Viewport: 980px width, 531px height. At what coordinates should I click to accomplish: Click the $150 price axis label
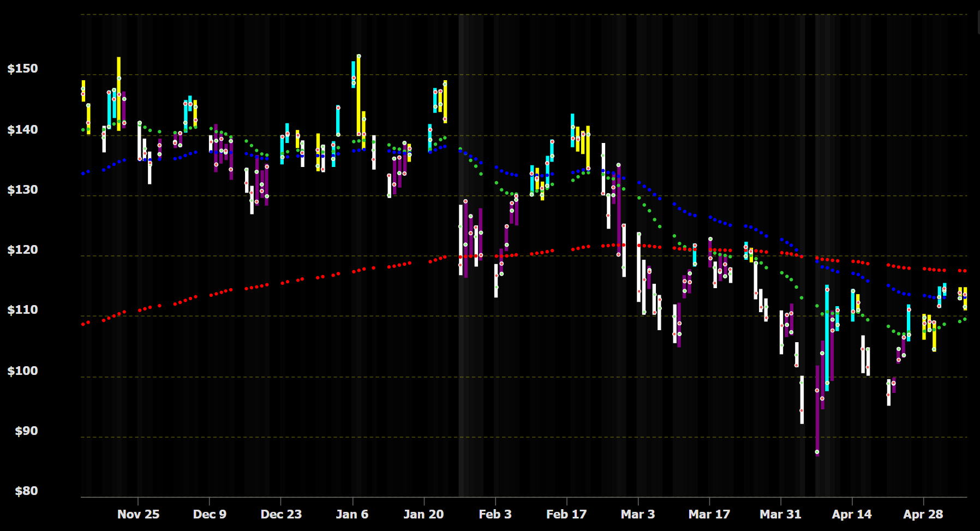tap(22, 69)
